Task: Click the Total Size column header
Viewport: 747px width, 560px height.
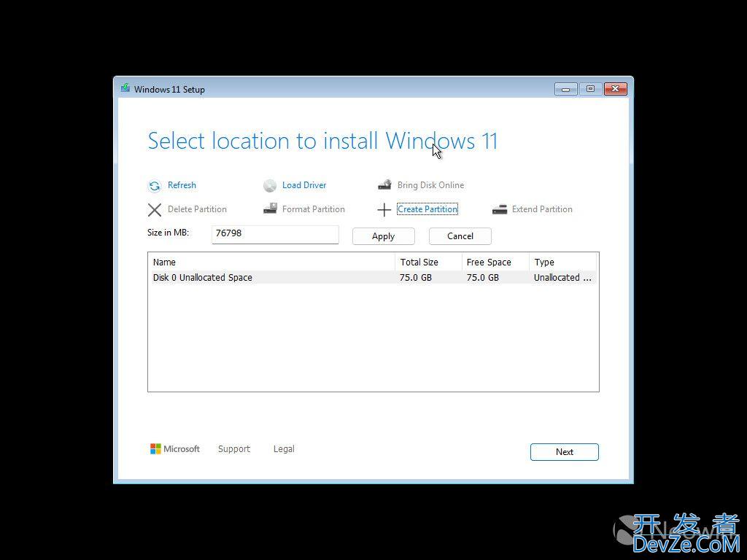Action: [x=428, y=262]
